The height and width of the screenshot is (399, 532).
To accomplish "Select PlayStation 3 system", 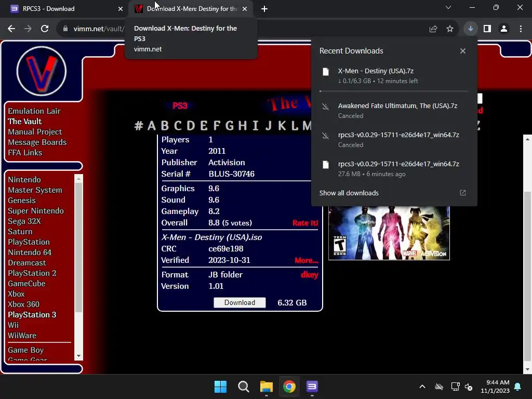I will click(x=32, y=315).
